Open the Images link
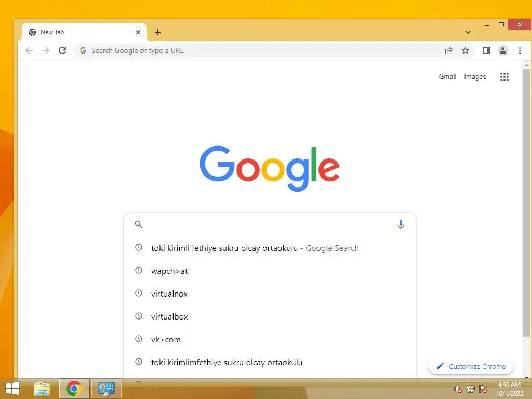The width and height of the screenshot is (532, 399). click(x=475, y=77)
